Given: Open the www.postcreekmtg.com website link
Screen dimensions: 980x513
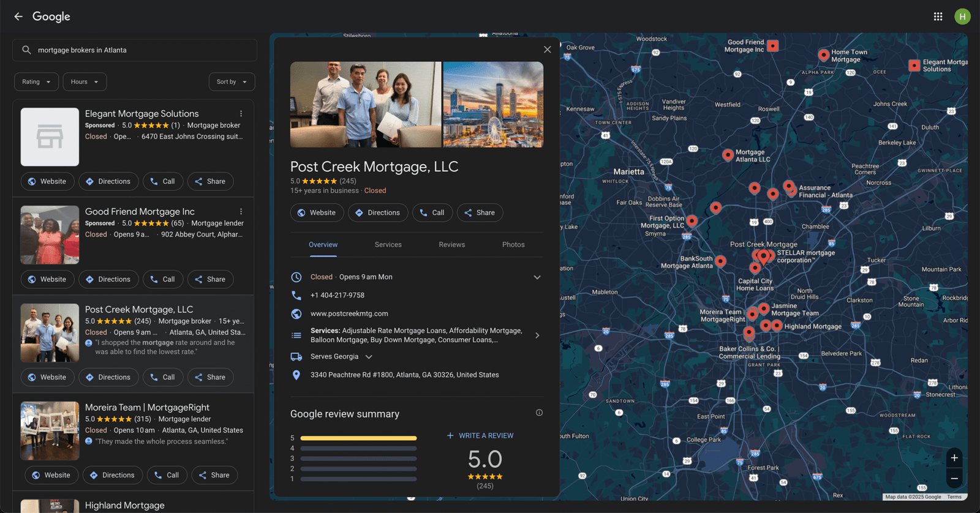Looking at the screenshot, I should (x=349, y=313).
